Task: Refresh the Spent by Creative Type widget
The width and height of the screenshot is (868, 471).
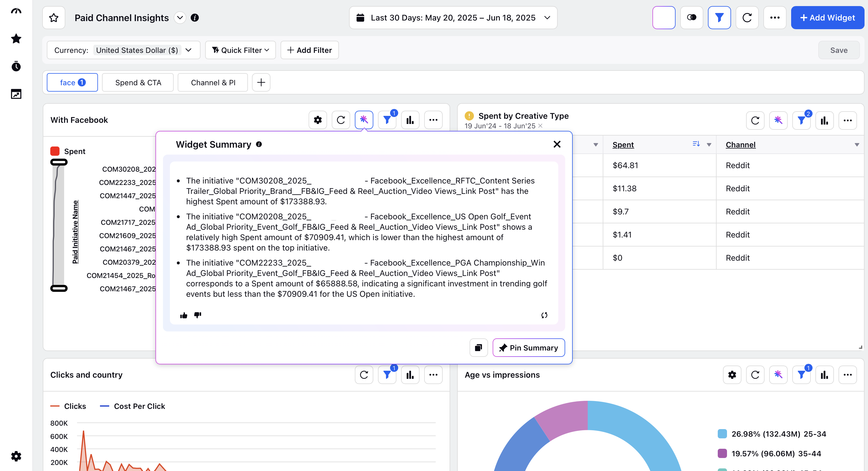Action: click(x=755, y=120)
